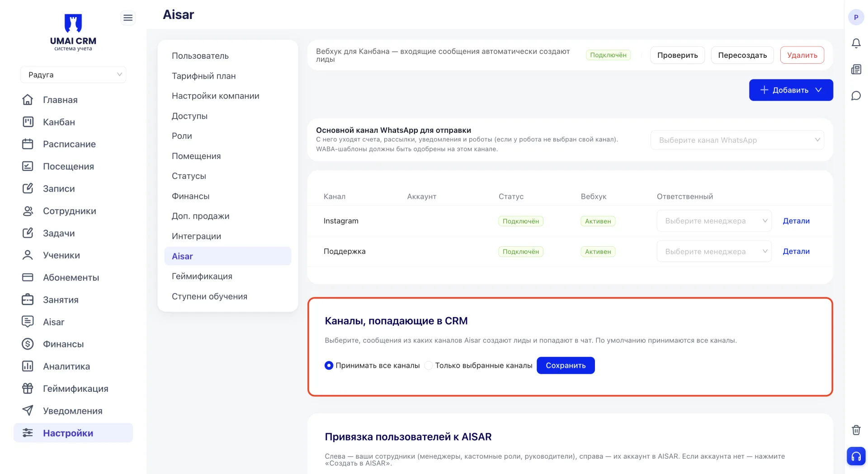Click the red Удалить button
Screen dimensions: 868x474
click(x=802, y=55)
